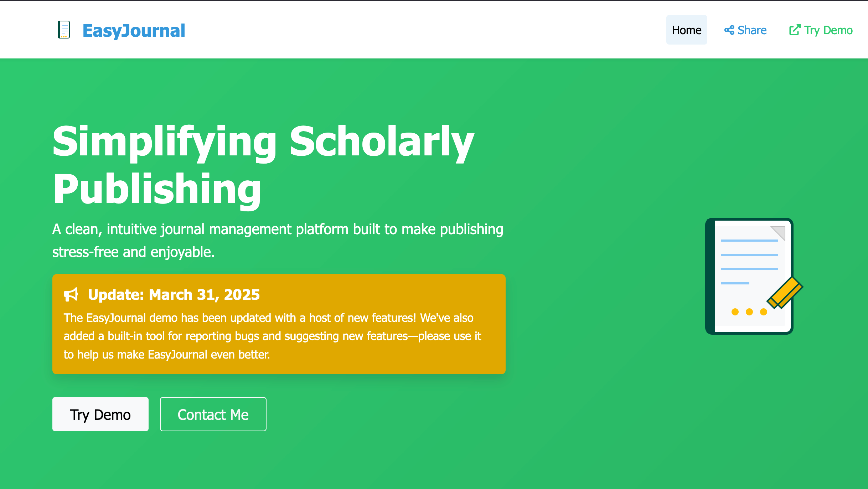Screen dimensions: 868x489
Task: Follow the Try Demo link in navbar
Action: click(x=821, y=30)
